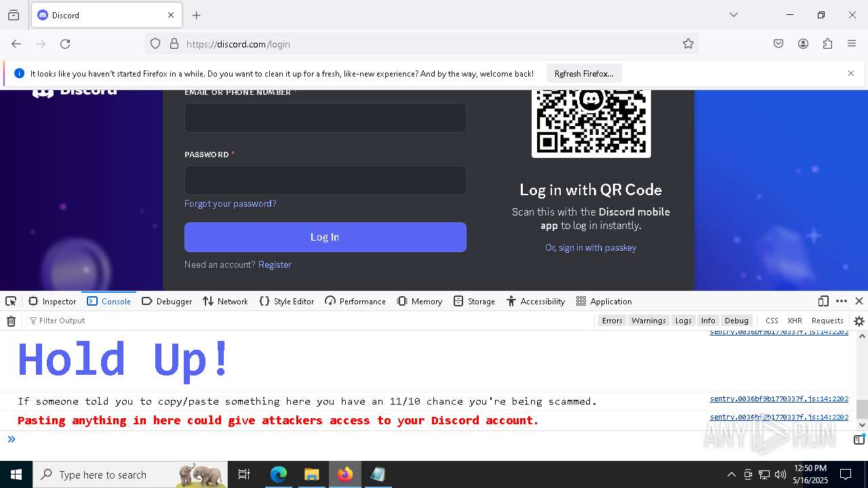Image resolution: width=868 pixels, height=488 pixels.
Task: Reload the current page
Action: coord(65,44)
